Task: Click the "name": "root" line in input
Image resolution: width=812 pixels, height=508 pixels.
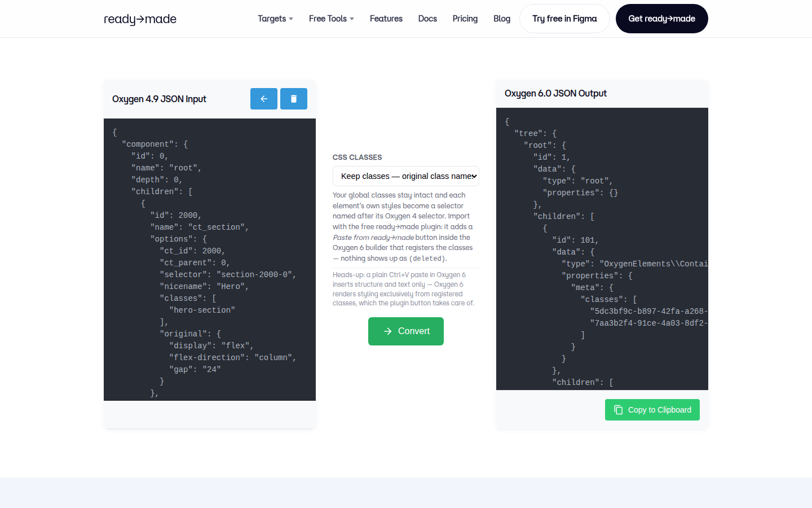Action: point(166,168)
